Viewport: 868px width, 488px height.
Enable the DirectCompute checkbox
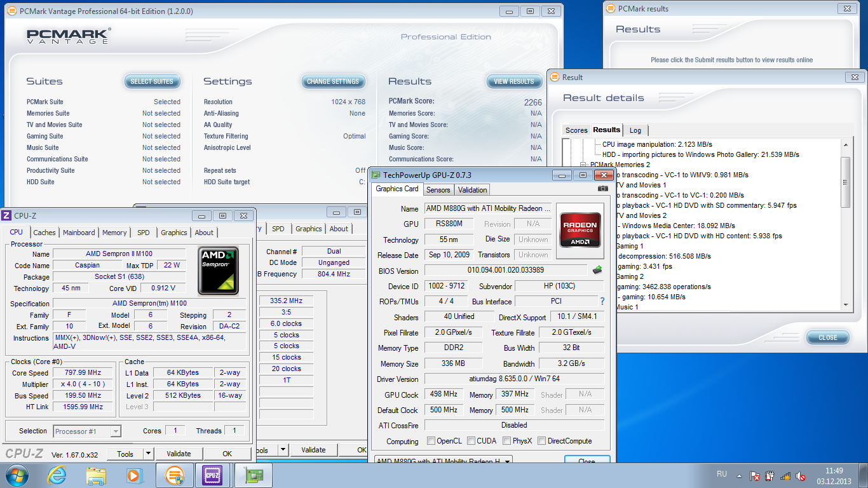[x=542, y=441]
